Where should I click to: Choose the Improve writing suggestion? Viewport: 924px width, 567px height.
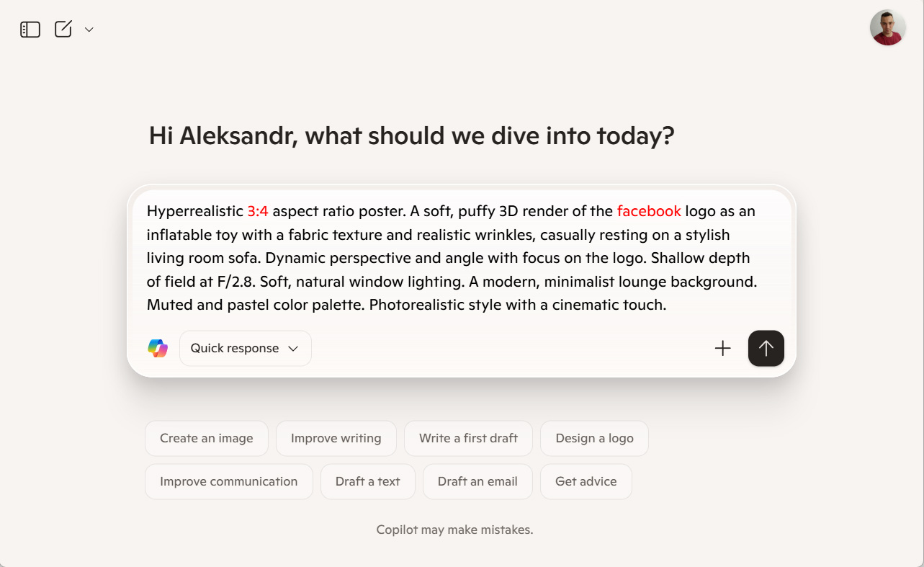pyautogui.click(x=336, y=438)
